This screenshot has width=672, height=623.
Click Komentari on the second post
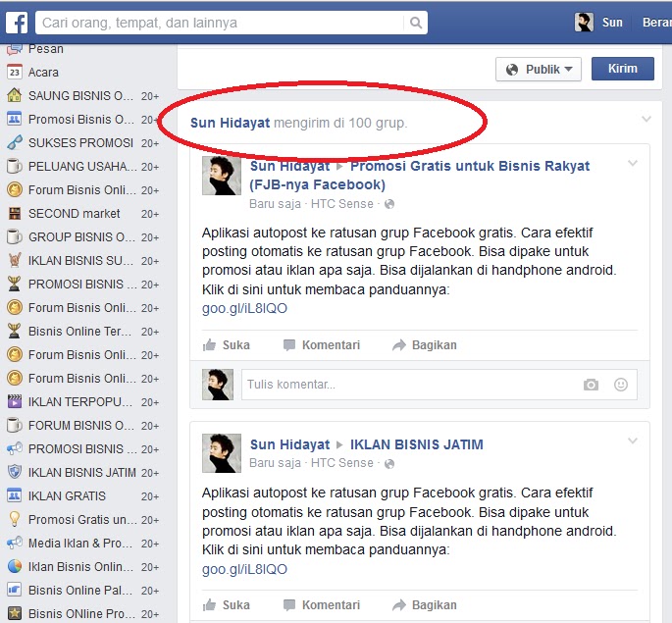coord(322,605)
